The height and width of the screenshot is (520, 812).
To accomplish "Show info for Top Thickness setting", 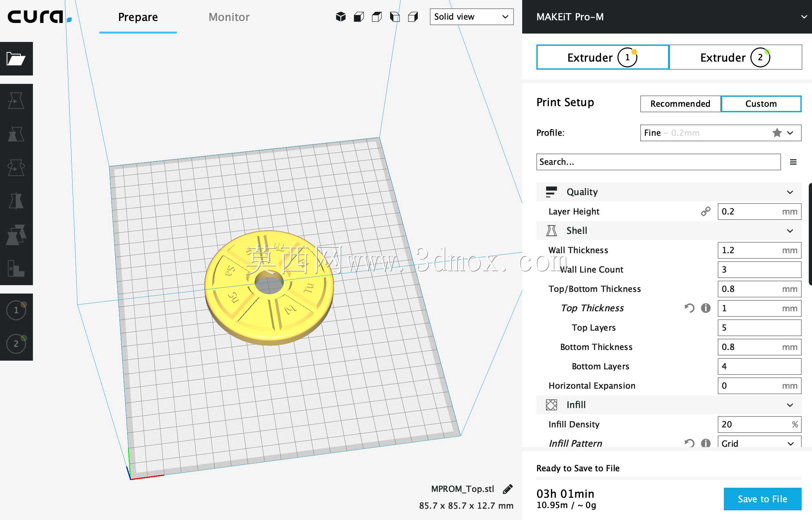I will click(x=705, y=308).
